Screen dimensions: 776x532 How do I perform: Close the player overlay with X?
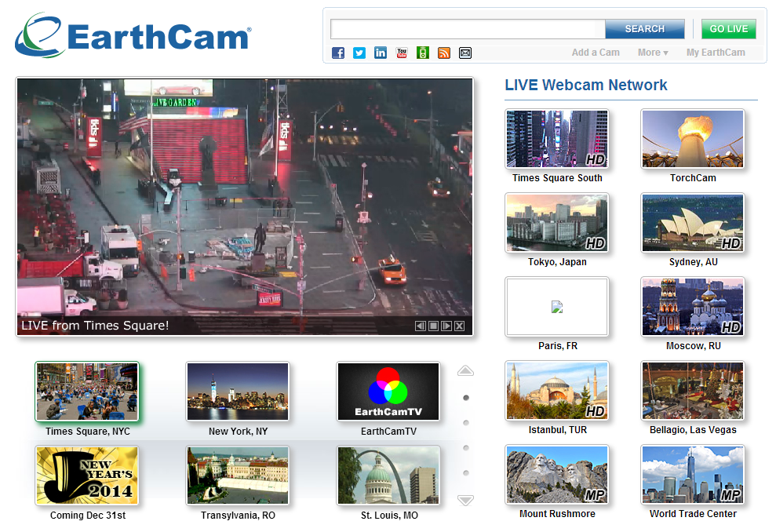459,326
